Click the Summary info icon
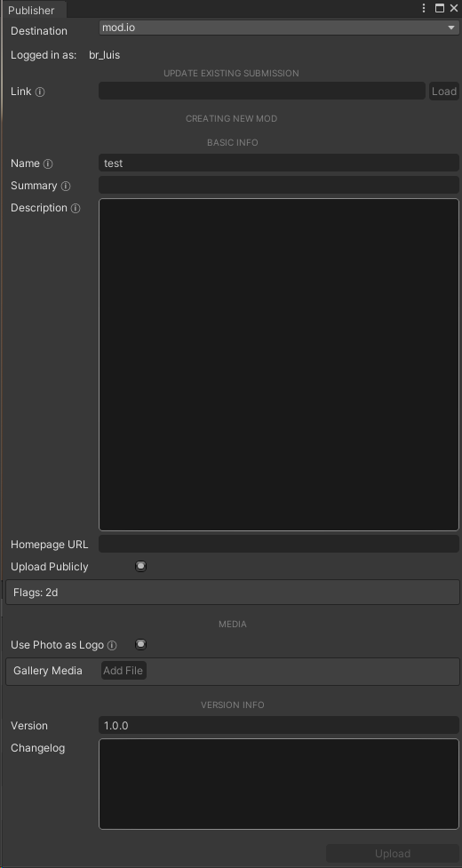 tap(66, 186)
